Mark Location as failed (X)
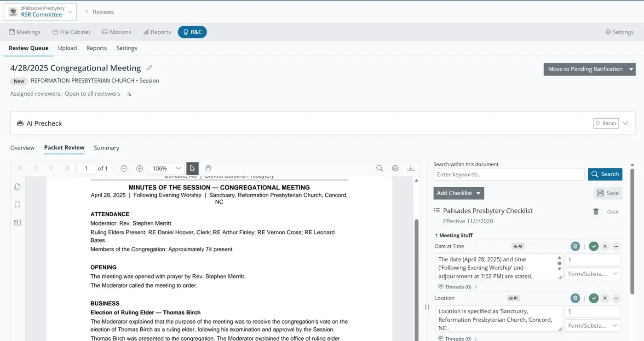The height and width of the screenshot is (341, 644). [x=605, y=298]
